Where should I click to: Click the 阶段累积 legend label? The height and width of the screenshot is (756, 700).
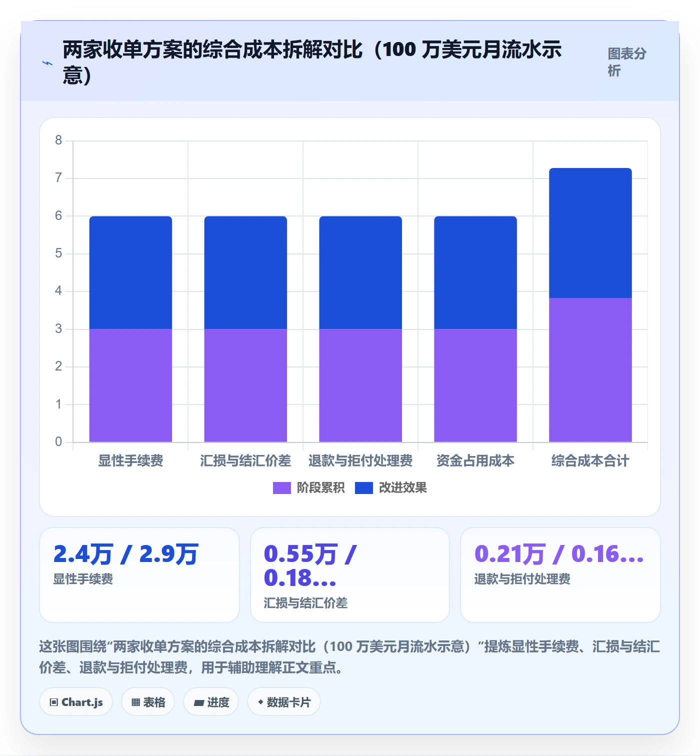pyautogui.click(x=320, y=488)
